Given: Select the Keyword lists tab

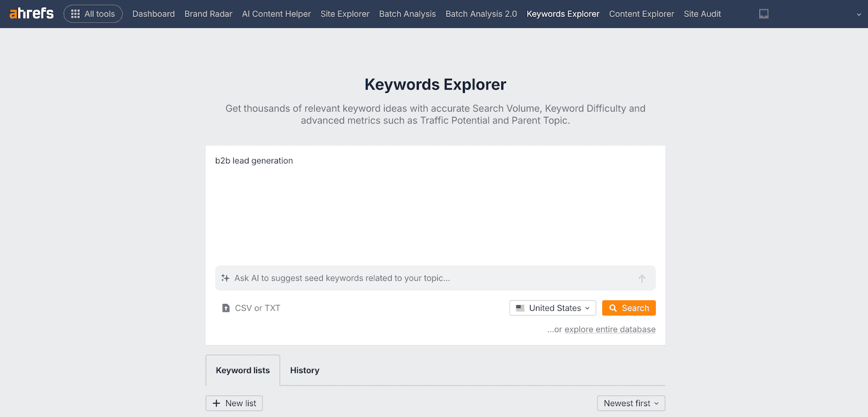Looking at the screenshot, I should [x=242, y=370].
